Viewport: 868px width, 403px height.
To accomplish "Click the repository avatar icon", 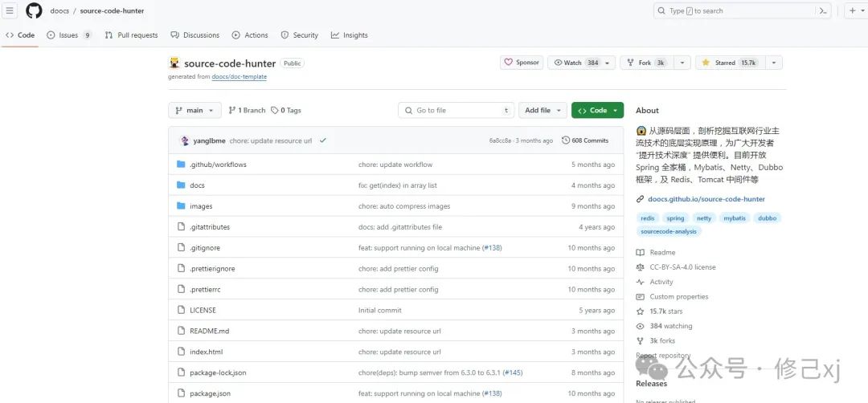I will (174, 63).
